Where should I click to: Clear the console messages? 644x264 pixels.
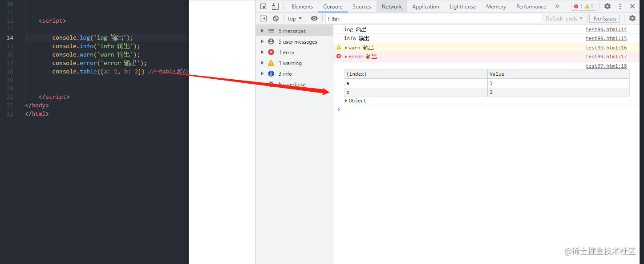point(275,18)
